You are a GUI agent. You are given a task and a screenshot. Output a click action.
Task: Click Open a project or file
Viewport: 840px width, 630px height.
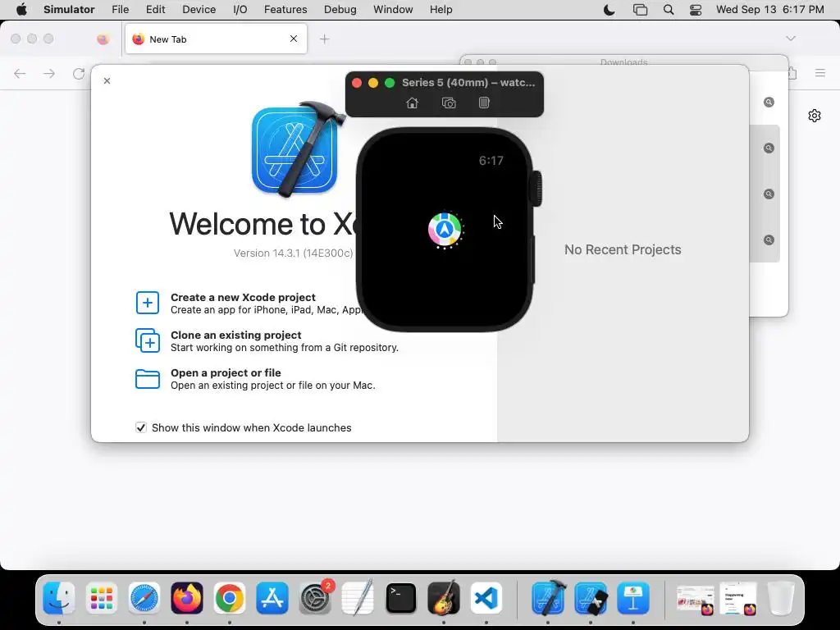(x=226, y=373)
